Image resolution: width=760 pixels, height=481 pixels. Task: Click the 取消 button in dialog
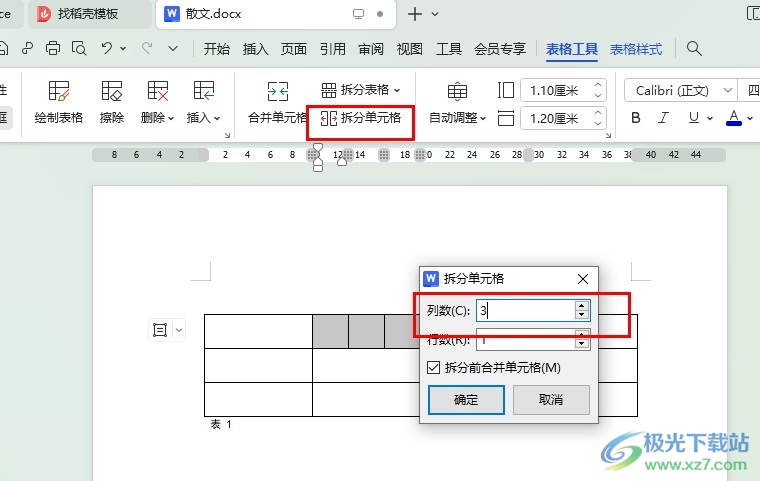point(551,400)
